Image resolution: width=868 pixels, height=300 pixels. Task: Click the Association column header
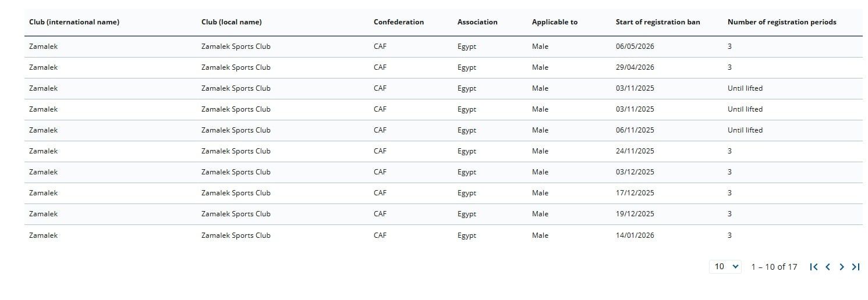pyautogui.click(x=477, y=22)
